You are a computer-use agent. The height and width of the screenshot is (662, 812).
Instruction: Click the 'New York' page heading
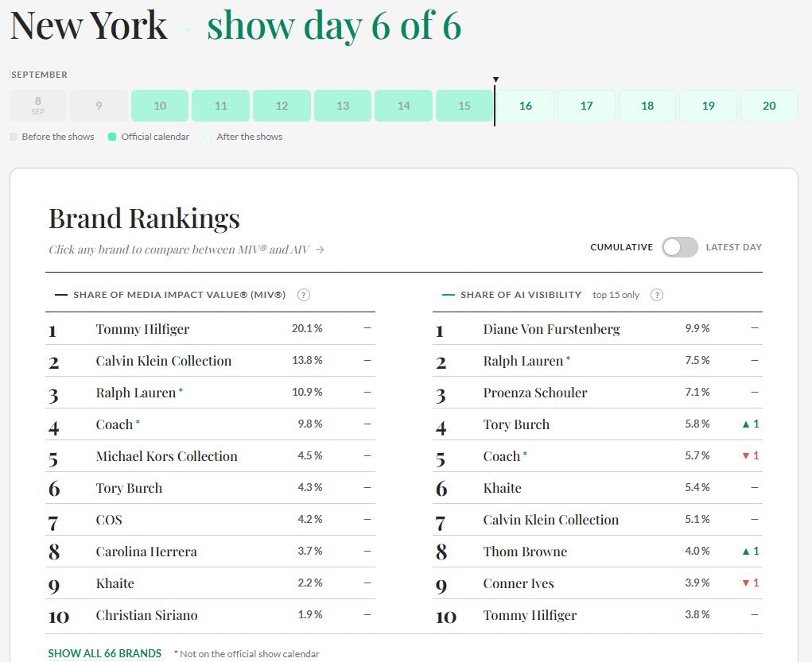pos(88,25)
